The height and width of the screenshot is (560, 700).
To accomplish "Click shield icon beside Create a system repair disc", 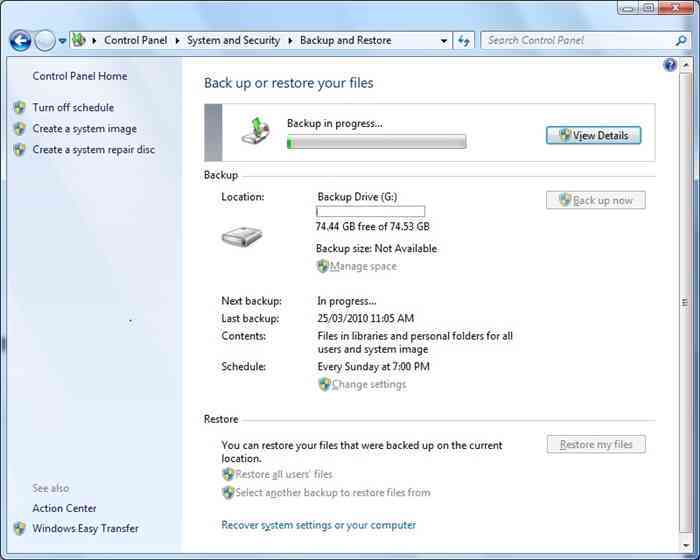I will (x=19, y=150).
